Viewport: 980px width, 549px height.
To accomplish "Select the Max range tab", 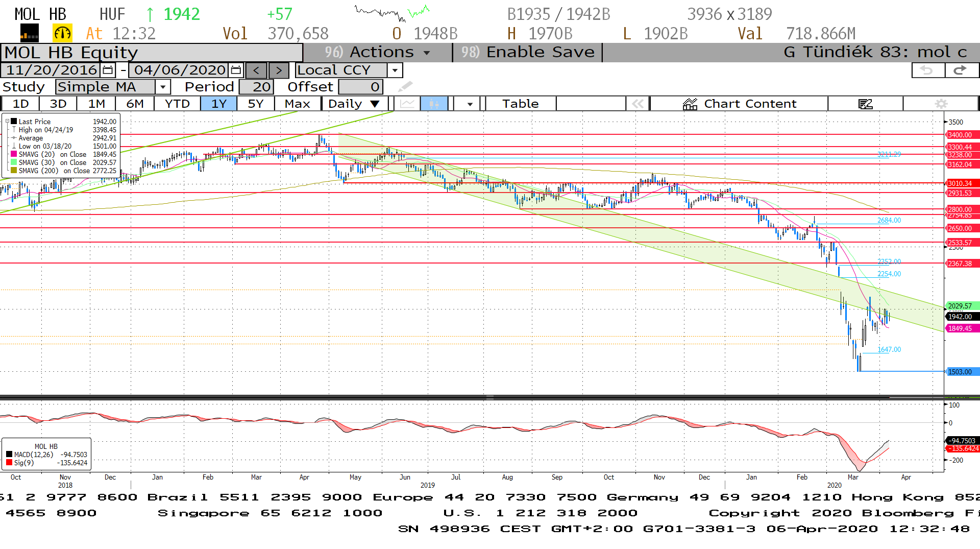I will pyautogui.click(x=298, y=104).
